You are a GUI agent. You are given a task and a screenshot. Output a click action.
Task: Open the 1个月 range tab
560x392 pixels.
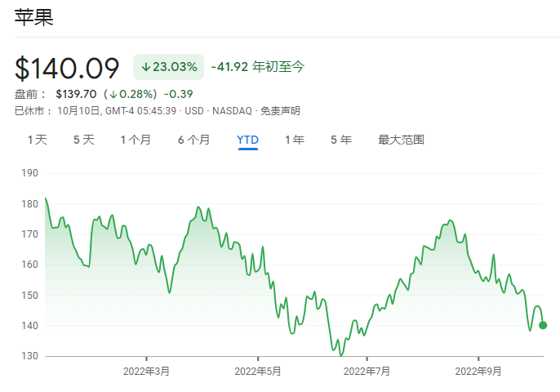(136, 140)
